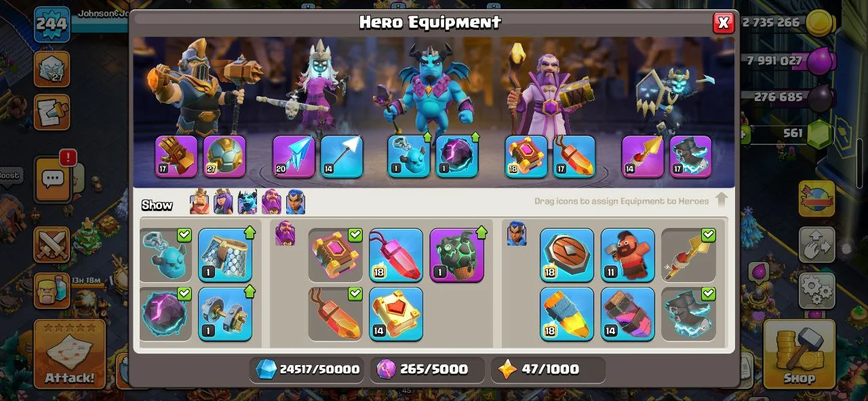The width and height of the screenshot is (868, 401).
Task: Choose the Royal Gem level 18 equipment
Action: pyautogui.click(x=396, y=255)
